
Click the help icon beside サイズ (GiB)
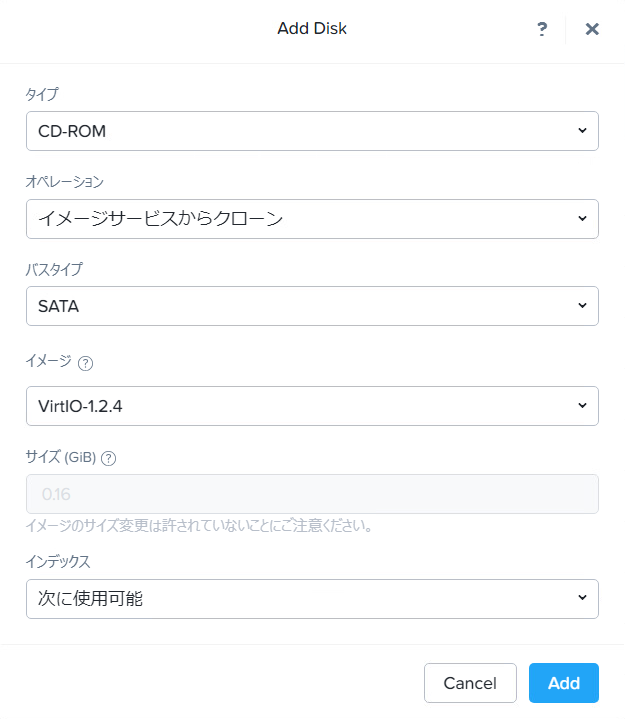point(108,458)
